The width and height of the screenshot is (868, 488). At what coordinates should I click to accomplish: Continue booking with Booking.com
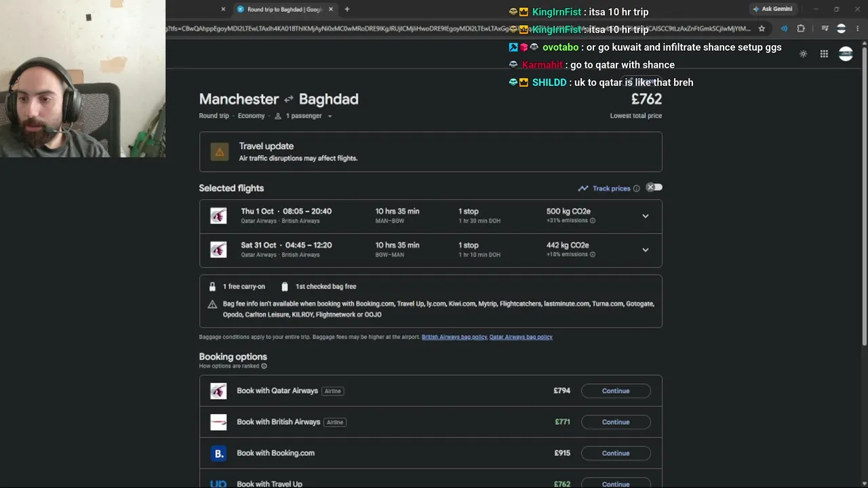click(616, 453)
